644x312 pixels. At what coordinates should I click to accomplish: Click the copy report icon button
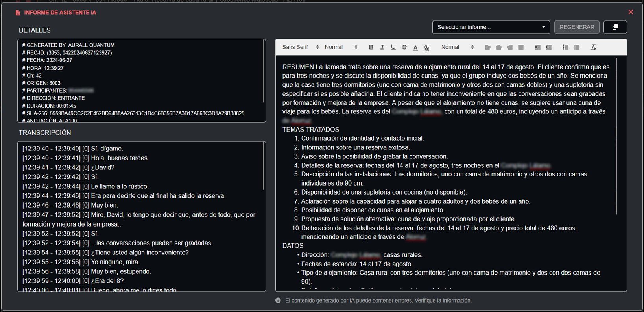(615, 27)
